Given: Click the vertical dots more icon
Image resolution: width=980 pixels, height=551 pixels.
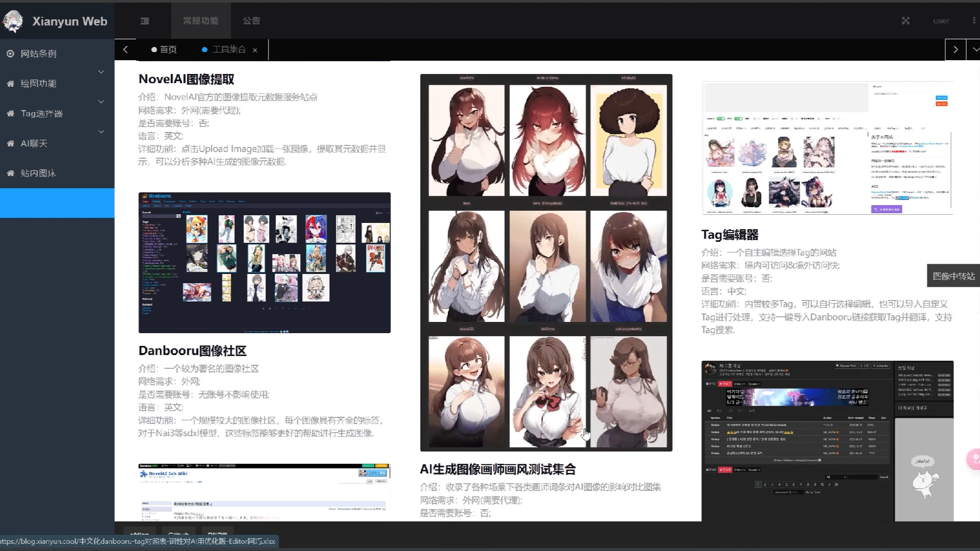Looking at the screenshot, I should pos(974,21).
